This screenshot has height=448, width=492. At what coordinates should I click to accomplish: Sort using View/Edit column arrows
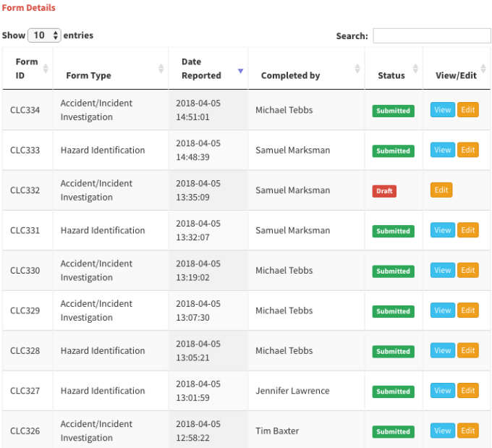coord(485,69)
